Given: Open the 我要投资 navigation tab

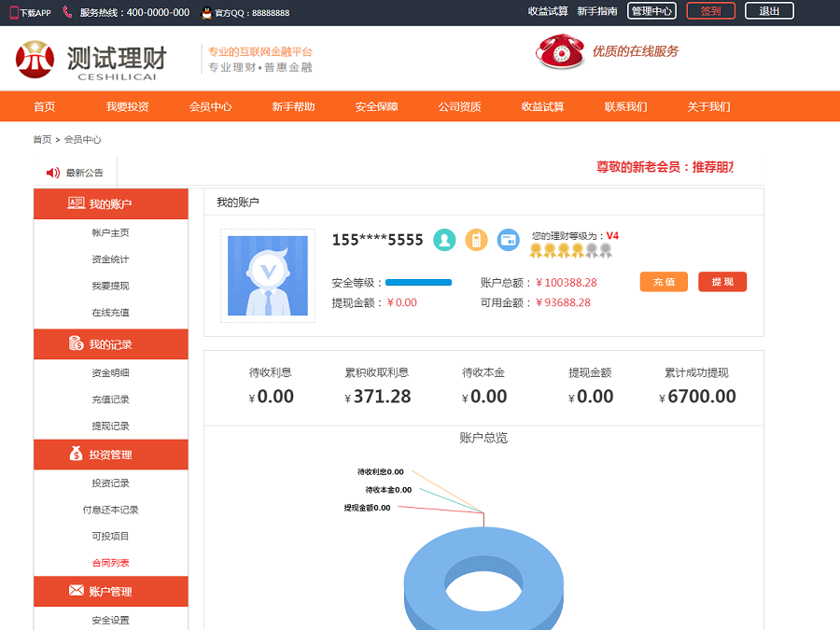Looking at the screenshot, I should (x=127, y=106).
